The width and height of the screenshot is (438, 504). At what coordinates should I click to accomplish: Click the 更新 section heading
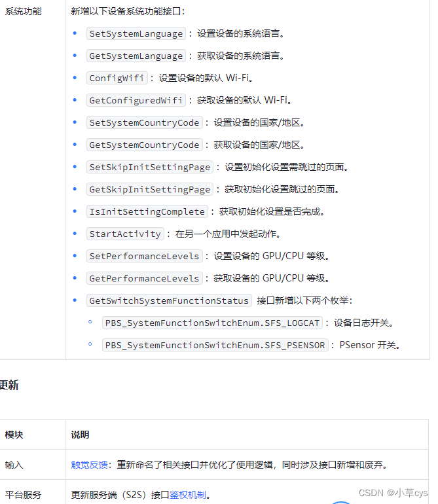point(9,385)
